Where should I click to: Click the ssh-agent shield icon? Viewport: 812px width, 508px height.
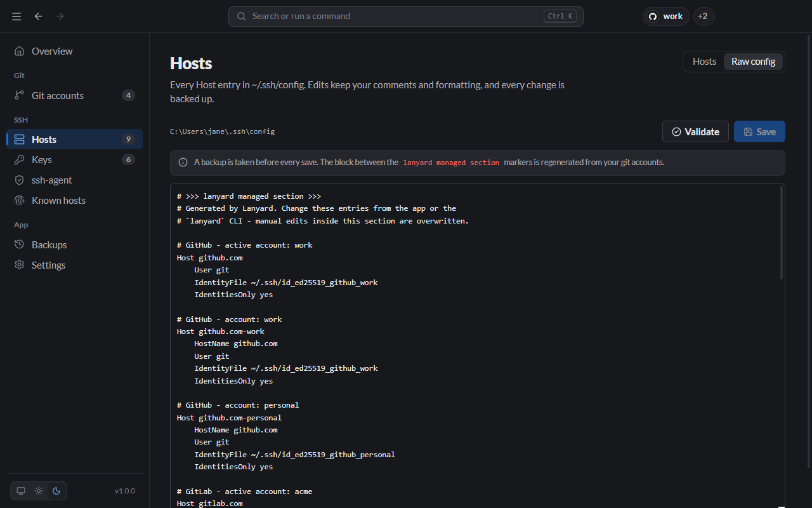[x=20, y=180]
